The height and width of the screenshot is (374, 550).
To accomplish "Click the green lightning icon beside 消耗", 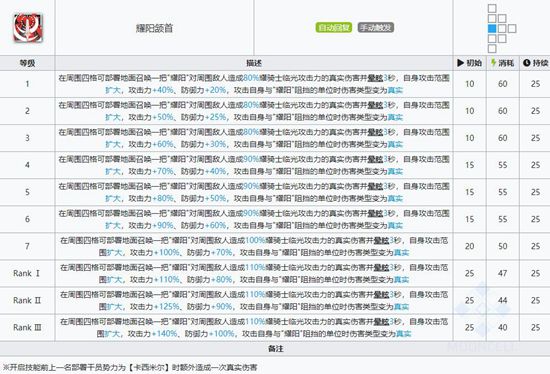I will 494,63.
